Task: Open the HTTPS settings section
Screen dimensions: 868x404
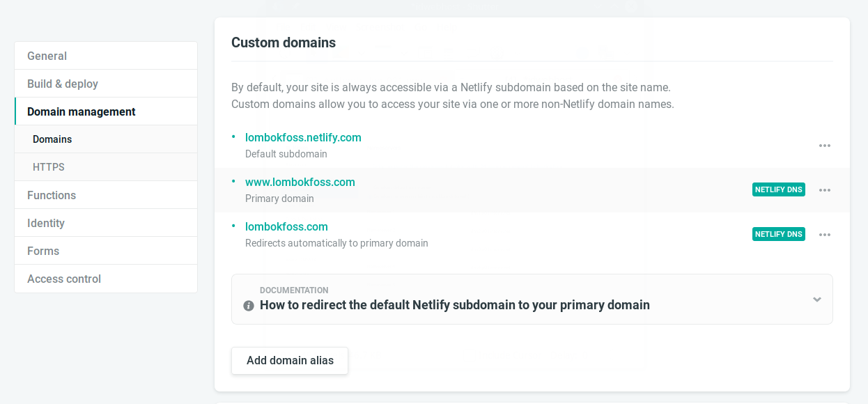Action: (49, 166)
